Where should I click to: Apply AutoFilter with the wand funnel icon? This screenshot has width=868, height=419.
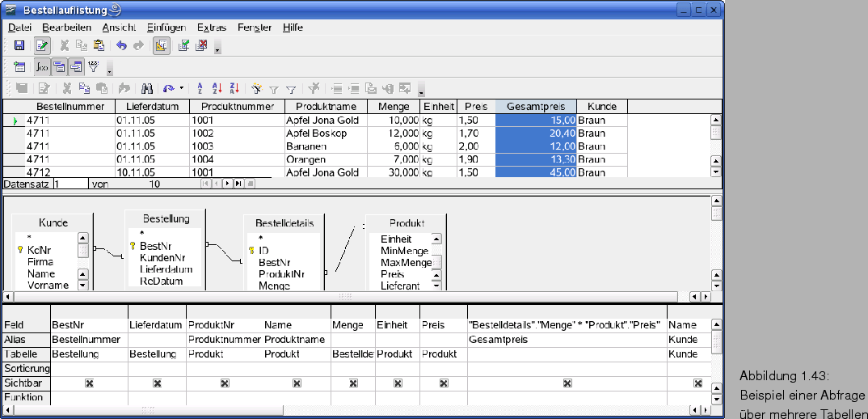click(x=255, y=88)
